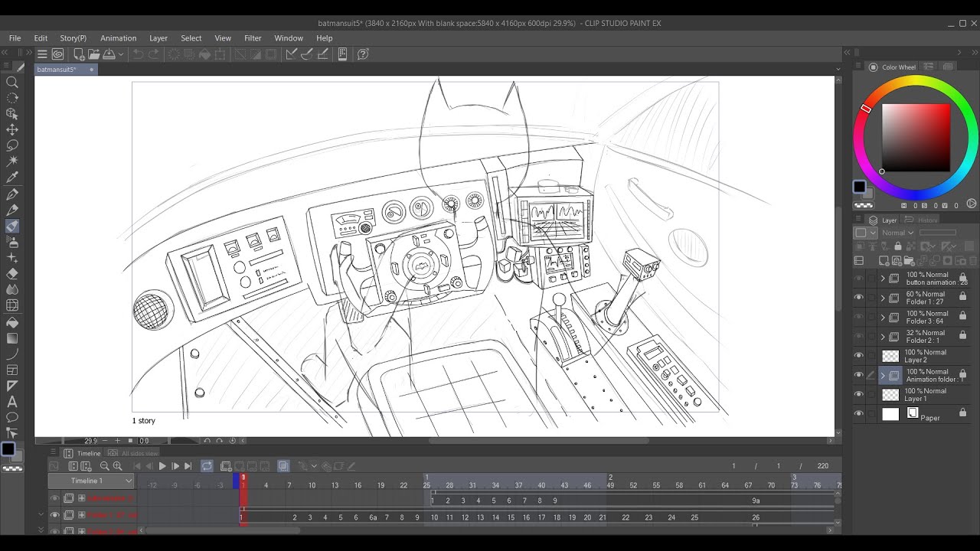Open the Filter menu
The width and height of the screenshot is (980, 551).
(253, 38)
